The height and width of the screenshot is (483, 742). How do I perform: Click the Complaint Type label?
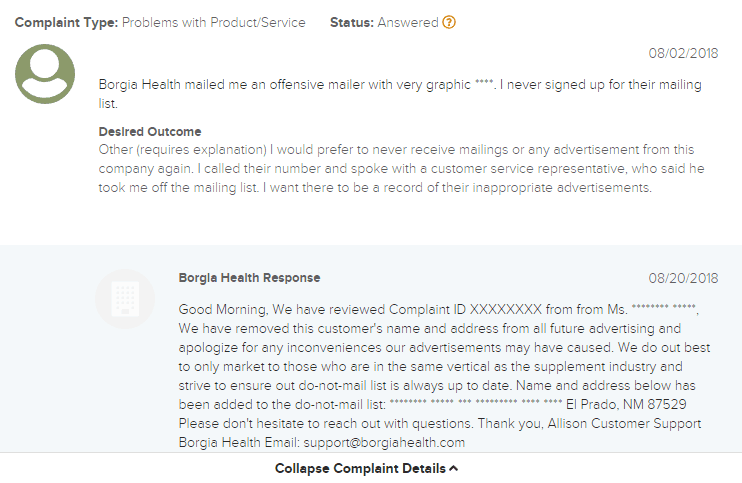point(66,22)
